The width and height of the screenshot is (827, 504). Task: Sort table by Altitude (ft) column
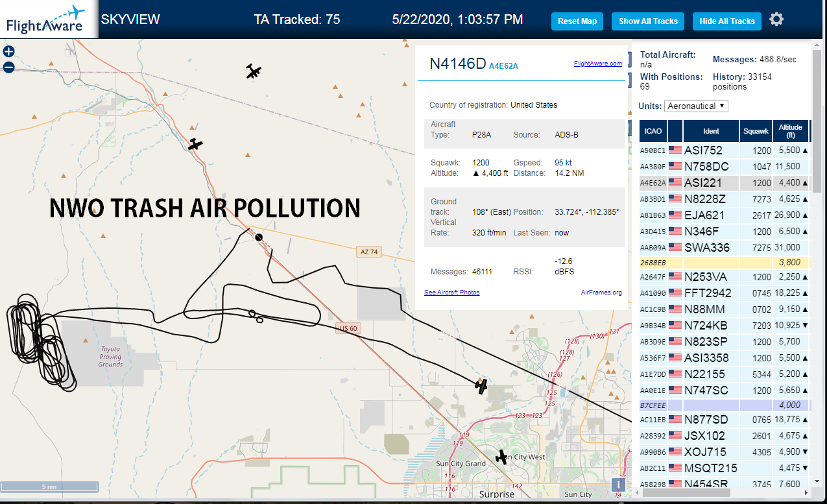click(791, 131)
